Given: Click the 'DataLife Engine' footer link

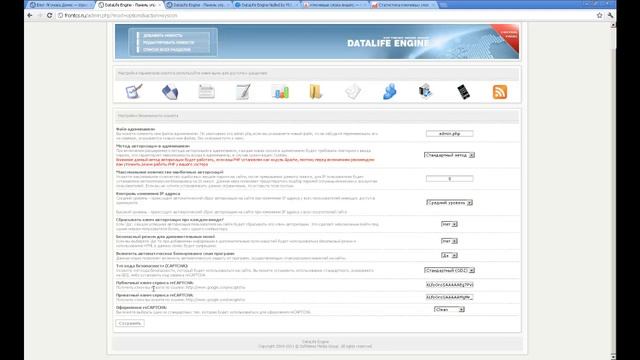Looking at the screenshot, I should tap(315, 341).
